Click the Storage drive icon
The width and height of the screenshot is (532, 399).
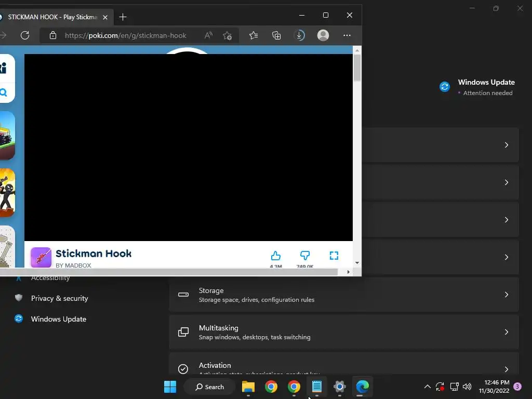click(183, 295)
